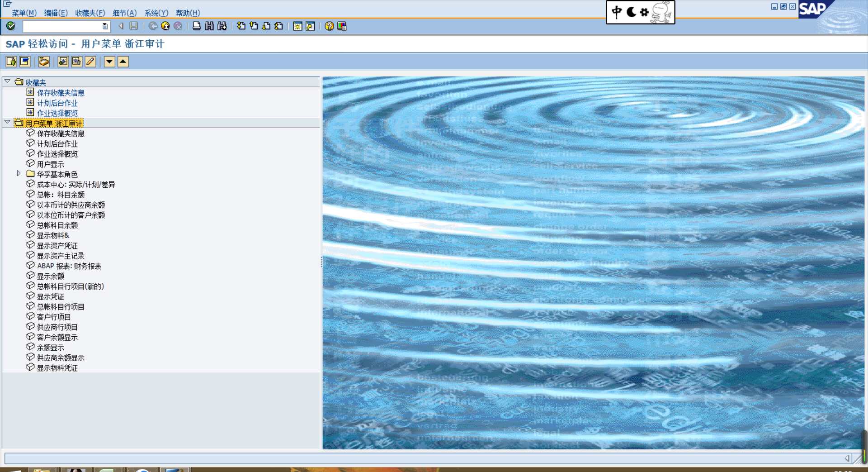This screenshot has height=472, width=868.
Task: Click the Add to Favorites icon
Action: pos(63,62)
